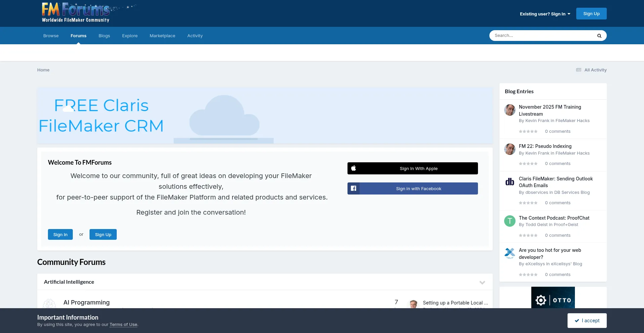Open the Marketplace menu item

click(162, 36)
